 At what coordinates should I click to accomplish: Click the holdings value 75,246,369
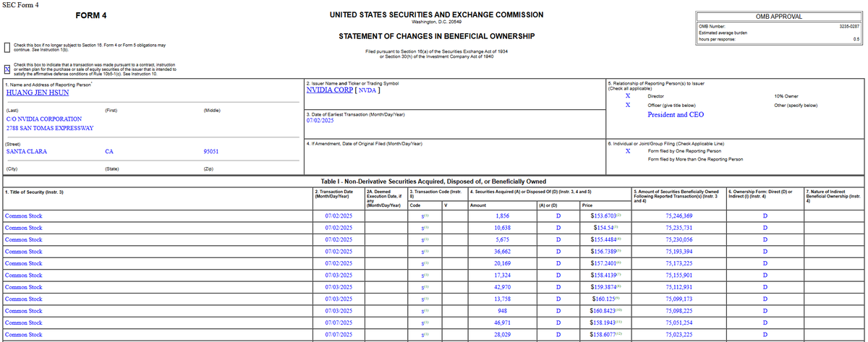678,216
